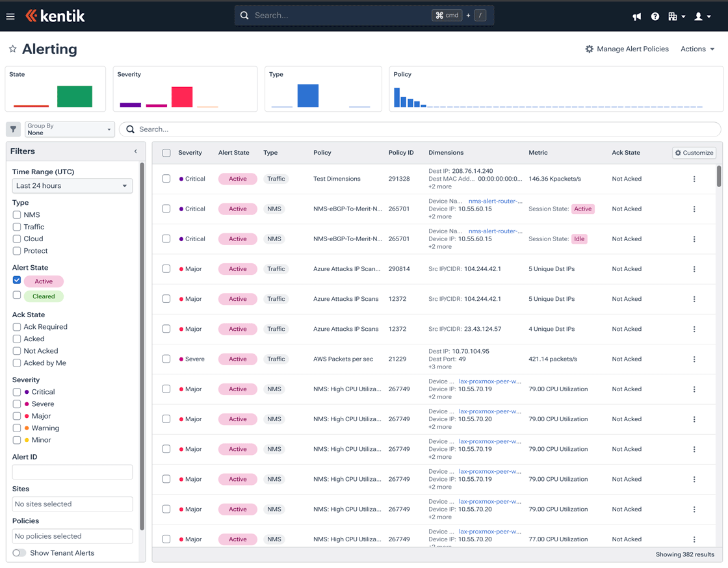The image size is (728, 568).
Task: Click the organization switcher building icon
Action: (x=675, y=16)
